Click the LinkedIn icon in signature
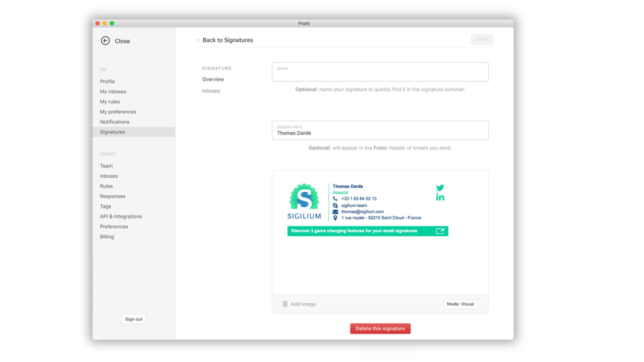The width and height of the screenshot is (644, 362). 440,197
